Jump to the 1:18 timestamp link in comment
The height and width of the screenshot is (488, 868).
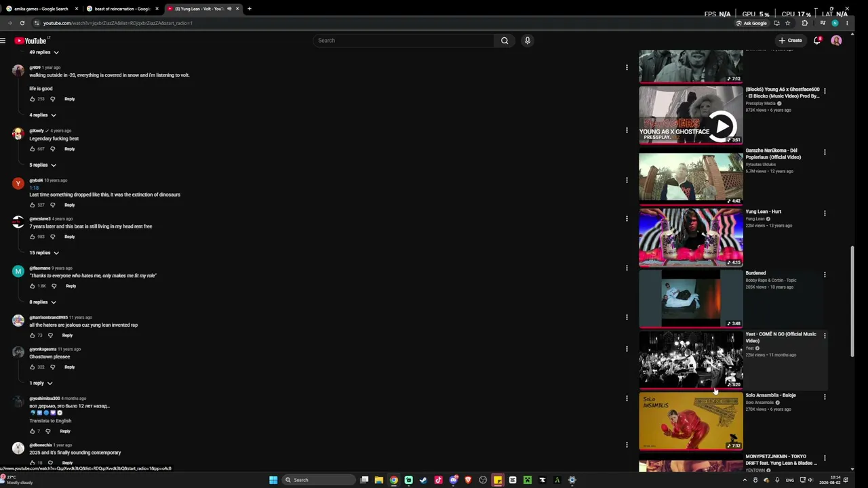34,188
